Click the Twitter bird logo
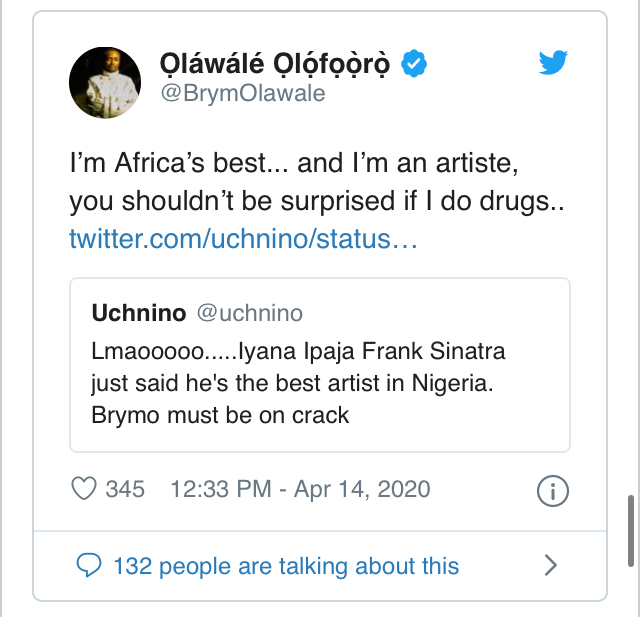 [x=553, y=63]
